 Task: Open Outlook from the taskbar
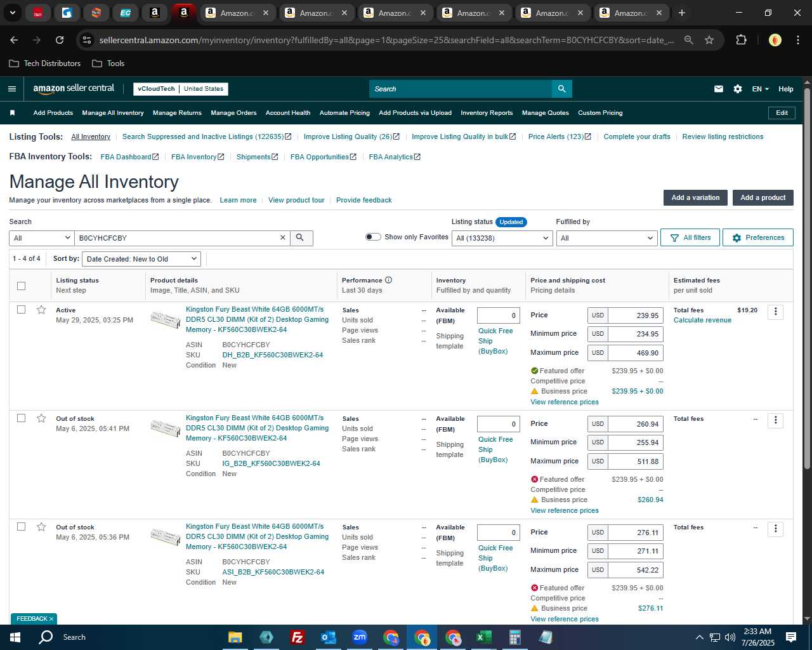point(328,637)
